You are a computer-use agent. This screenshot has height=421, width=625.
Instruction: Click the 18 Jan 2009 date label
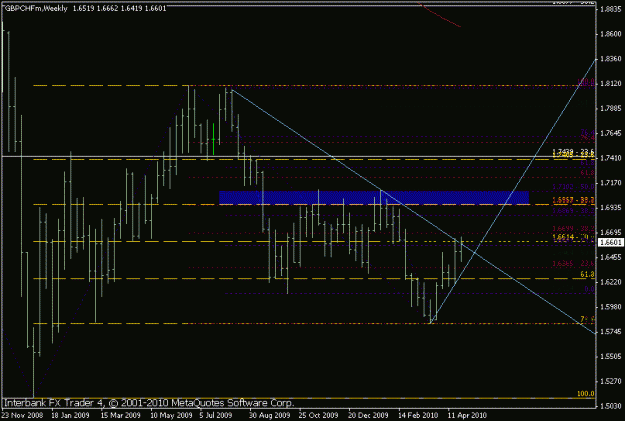tap(70, 415)
